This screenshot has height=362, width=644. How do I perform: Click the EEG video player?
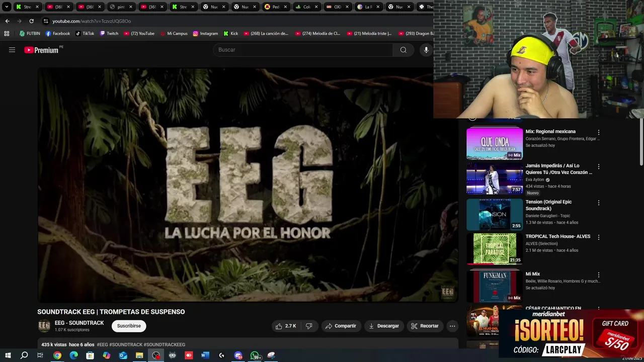pos(247,185)
